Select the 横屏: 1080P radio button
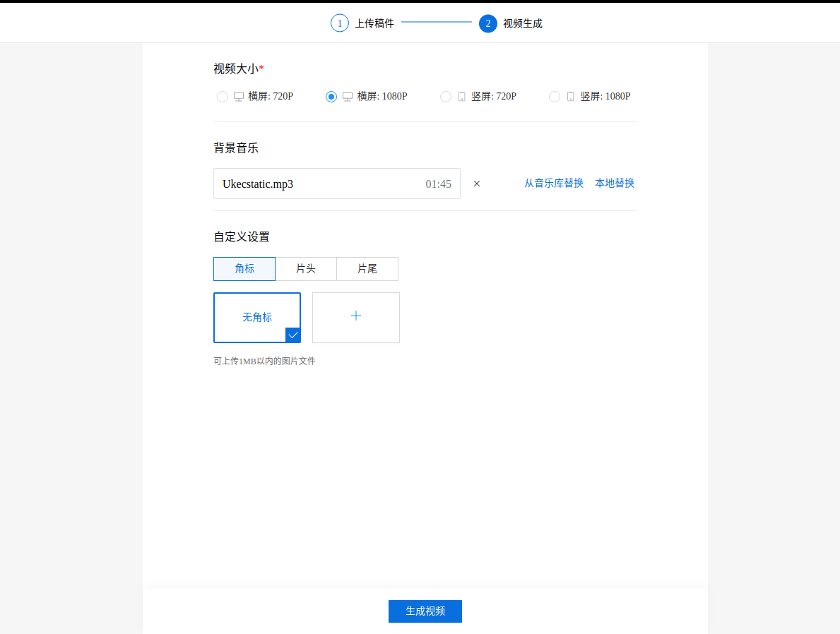The image size is (840, 634). (x=331, y=97)
